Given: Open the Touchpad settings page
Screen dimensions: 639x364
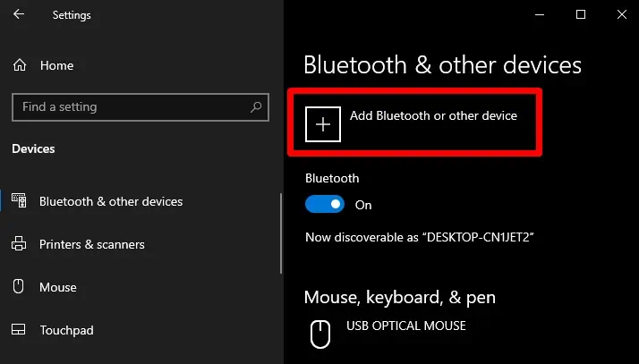Looking at the screenshot, I should pyautogui.click(x=66, y=330).
